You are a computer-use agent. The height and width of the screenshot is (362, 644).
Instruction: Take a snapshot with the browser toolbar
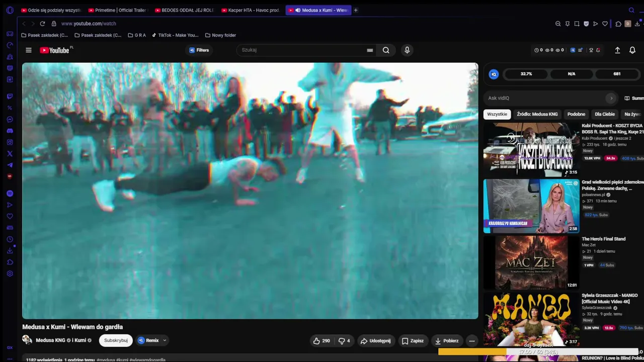[577, 24]
